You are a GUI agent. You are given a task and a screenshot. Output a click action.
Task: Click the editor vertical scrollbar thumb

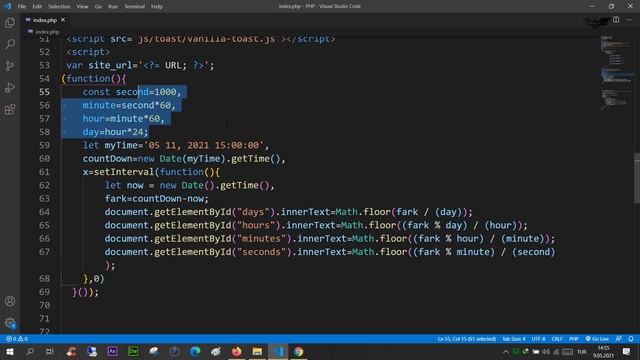tap(637, 178)
